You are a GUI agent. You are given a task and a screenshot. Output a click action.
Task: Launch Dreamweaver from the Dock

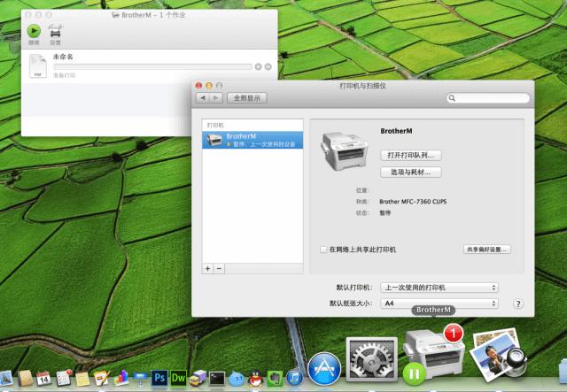tap(179, 378)
